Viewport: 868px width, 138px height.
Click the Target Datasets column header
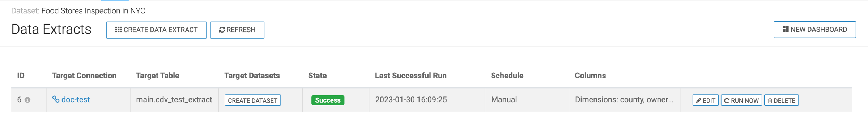(x=252, y=76)
